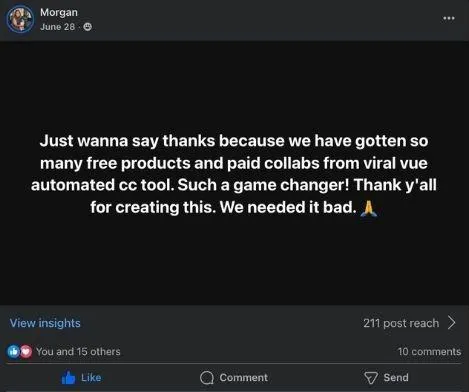Viewport: 469px width, 392px height.
Task: Toggle Like on this post
Action: pyautogui.click(x=82, y=378)
